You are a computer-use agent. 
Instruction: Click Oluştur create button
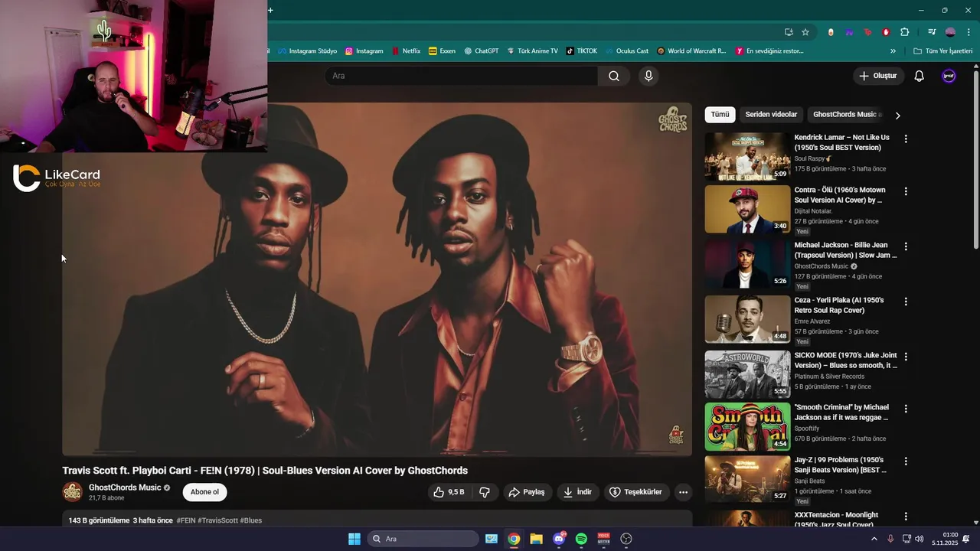pyautogui.click(x=877, y=76)
